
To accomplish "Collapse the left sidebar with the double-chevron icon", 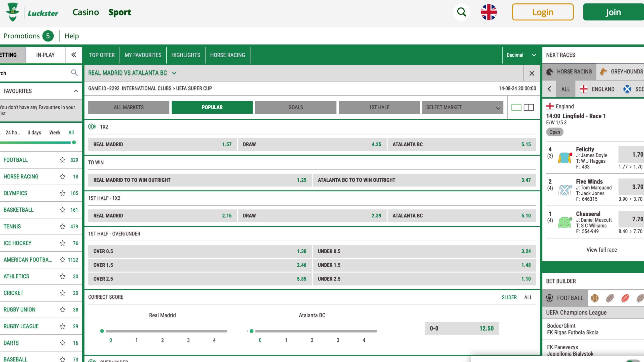I will click(74, 55).
